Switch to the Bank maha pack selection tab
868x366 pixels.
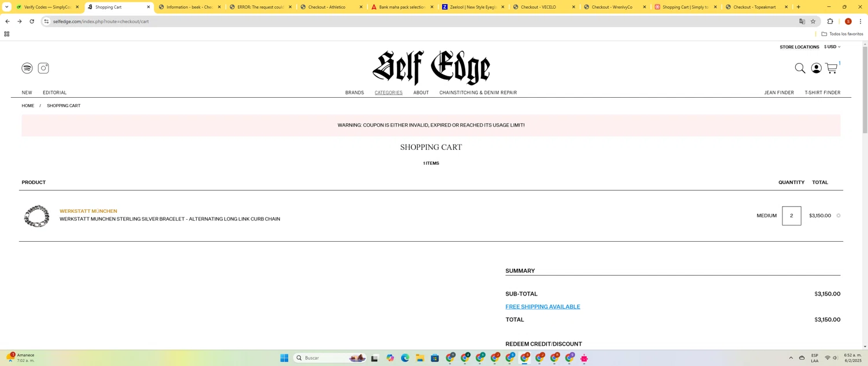click(x=402, y=7)
